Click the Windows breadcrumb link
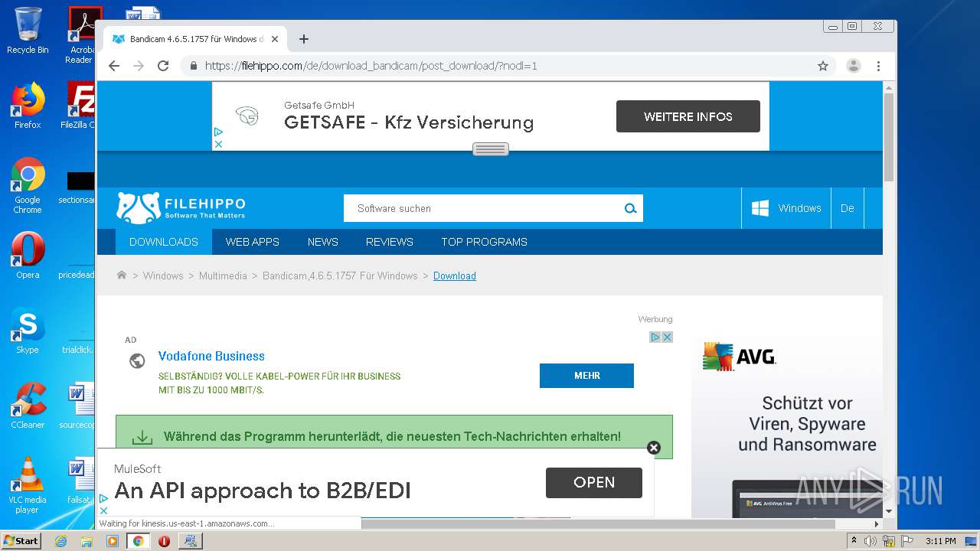This screenshot has width=980, height=551. (x=163, y=275)
